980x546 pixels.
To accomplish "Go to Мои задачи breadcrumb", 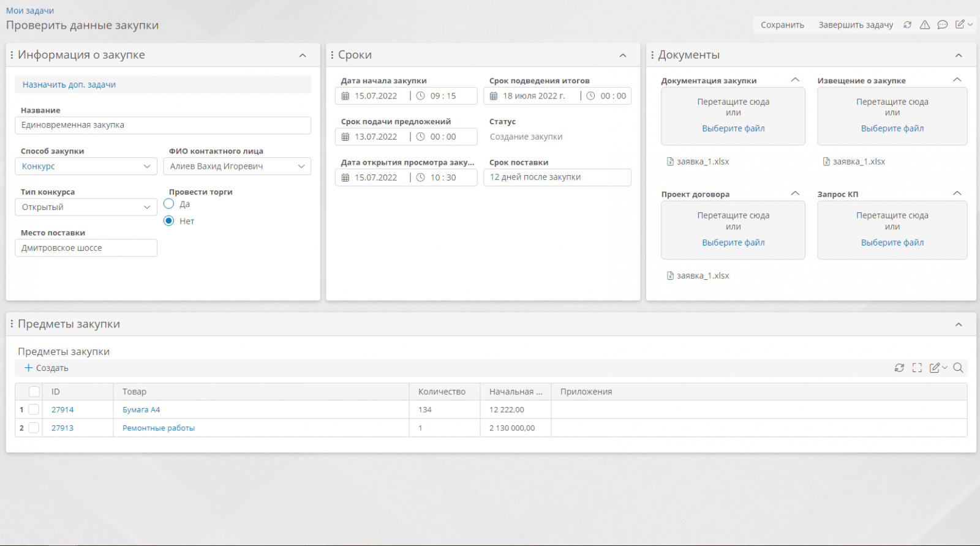I will click(30, 10).
